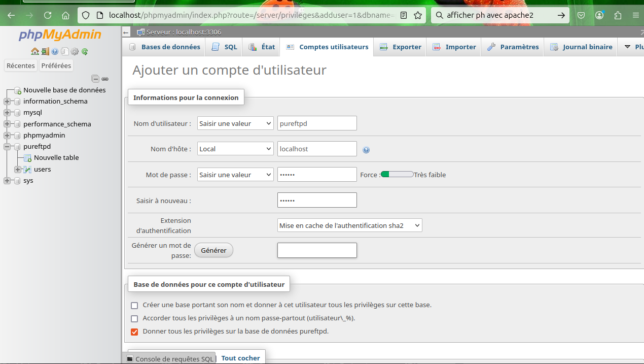Click hostname field containing localhost
This screenshot has width=644, height=364.
pyautogui.click(x=317, y=149)
